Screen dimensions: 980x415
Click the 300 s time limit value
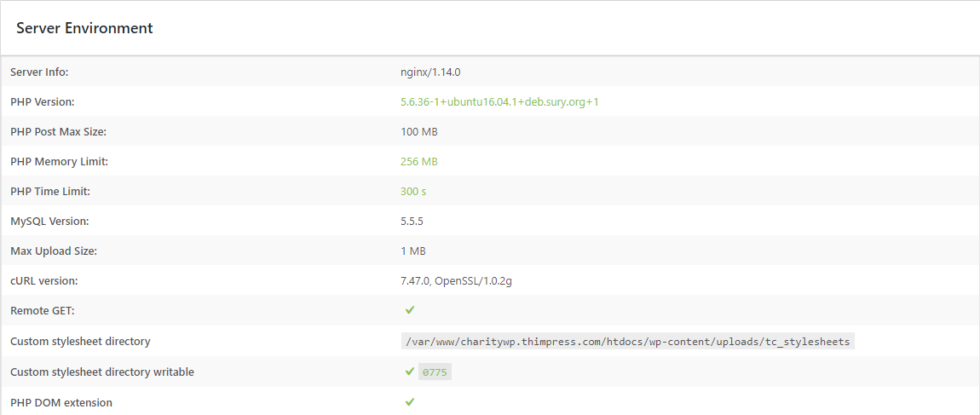(413, 191)
